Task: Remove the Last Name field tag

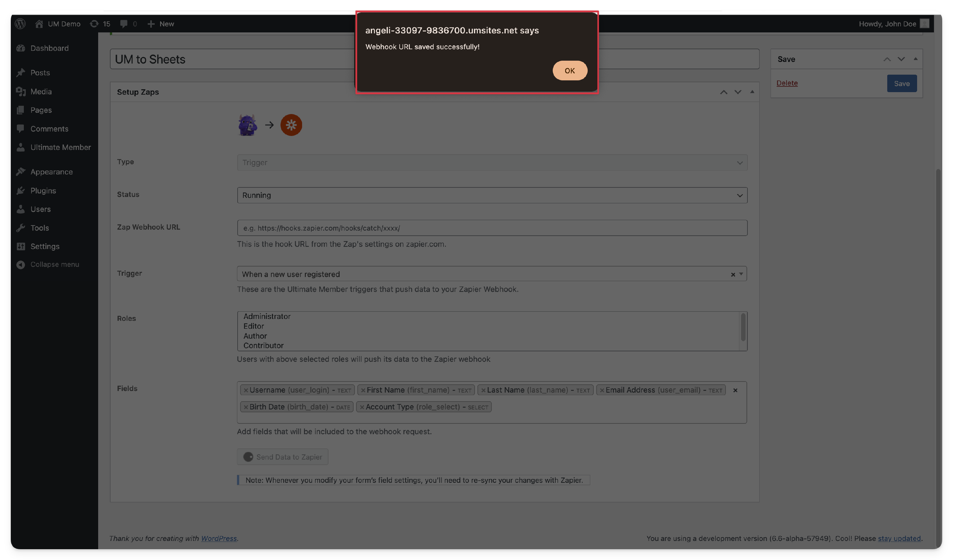Action: [x=483, y=391]
